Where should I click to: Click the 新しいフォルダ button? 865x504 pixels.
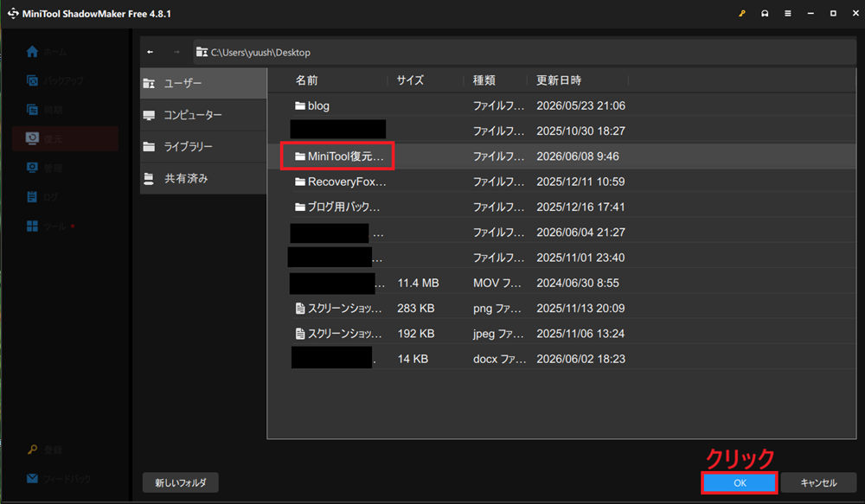[x=181, y=483]
